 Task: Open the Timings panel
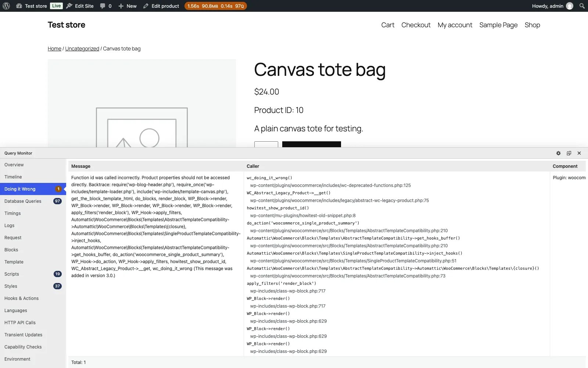click(x=33, y=213)
